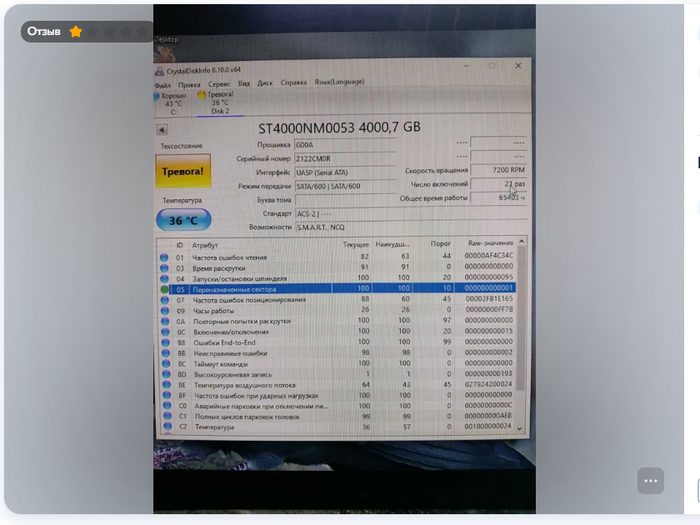700x525 pixels.
Task: Click the status dot for attribute C1
Action: tap(167, 417)
